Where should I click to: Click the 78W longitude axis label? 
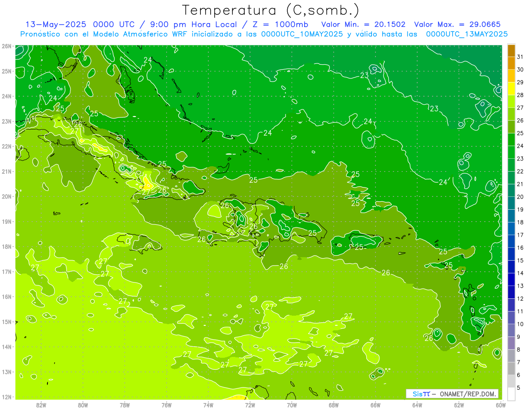[125, 405]
